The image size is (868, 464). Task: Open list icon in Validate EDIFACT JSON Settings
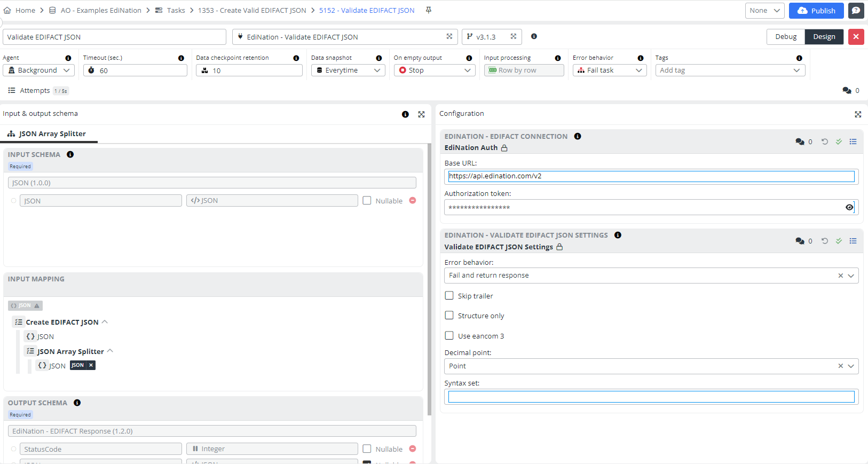pos(853,241)
